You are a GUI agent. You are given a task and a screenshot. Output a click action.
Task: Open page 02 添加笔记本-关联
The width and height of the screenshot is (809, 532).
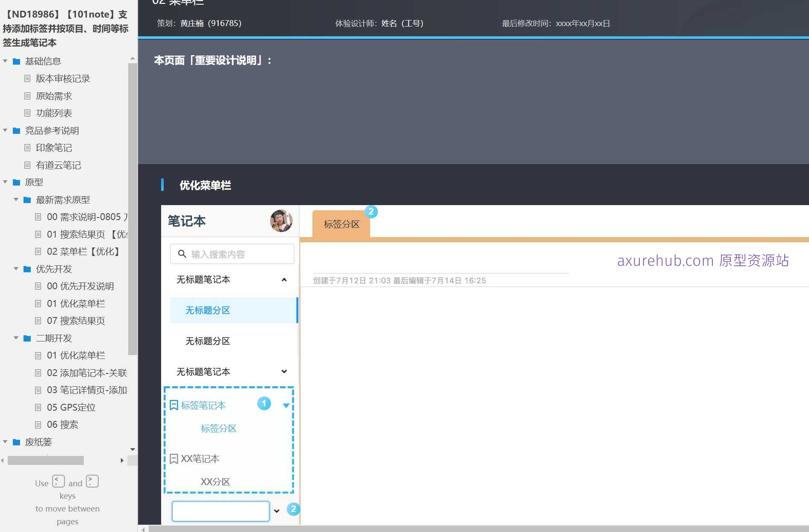coord(87,373)
